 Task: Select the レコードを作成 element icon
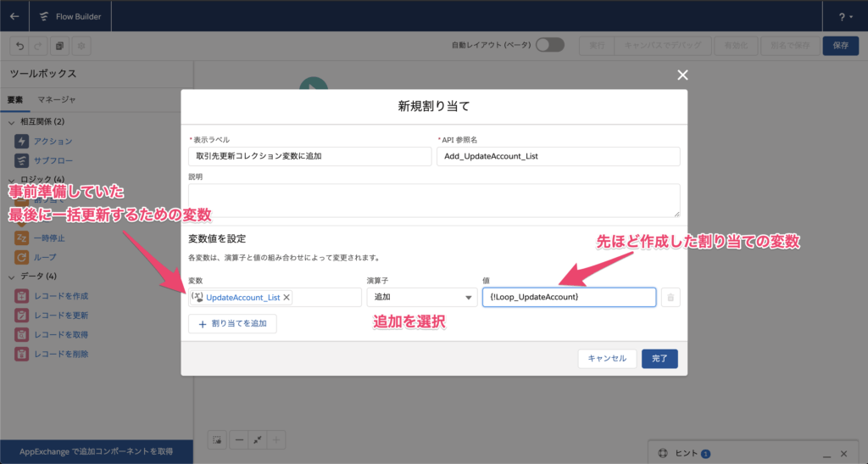point(21,296)
